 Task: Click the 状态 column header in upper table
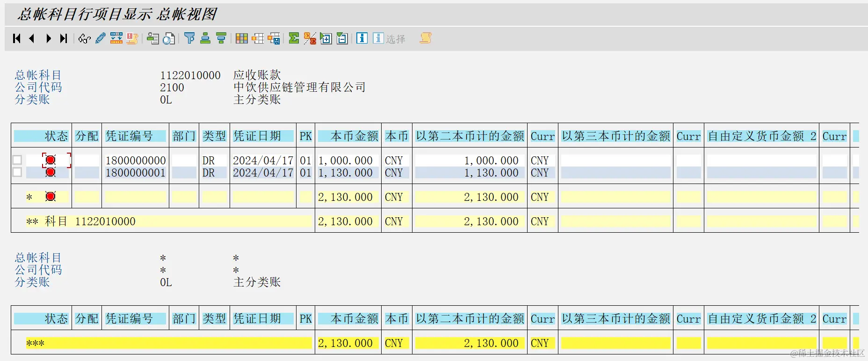click(41, 136)
